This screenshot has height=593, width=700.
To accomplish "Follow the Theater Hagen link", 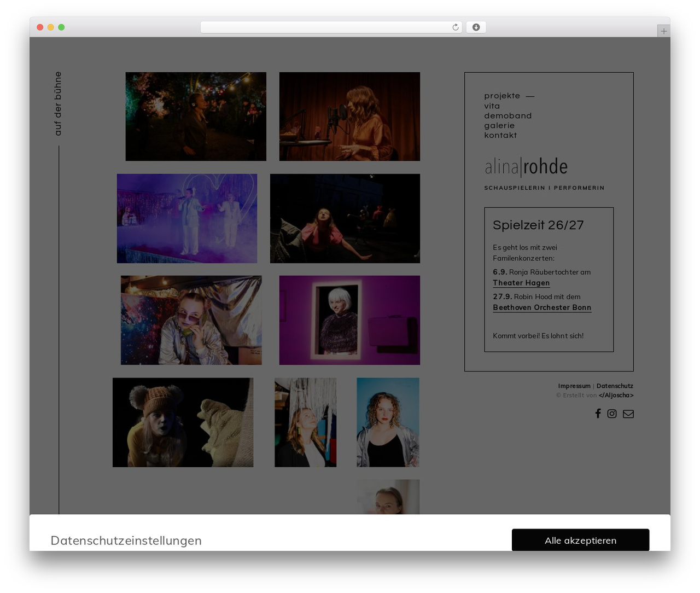I will pos(521,283).
